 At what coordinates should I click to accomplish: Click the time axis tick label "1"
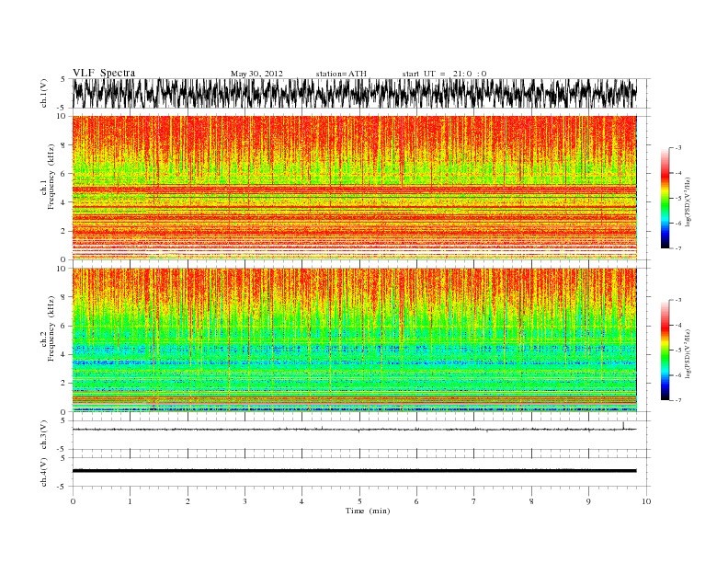[x=130, y=501]
